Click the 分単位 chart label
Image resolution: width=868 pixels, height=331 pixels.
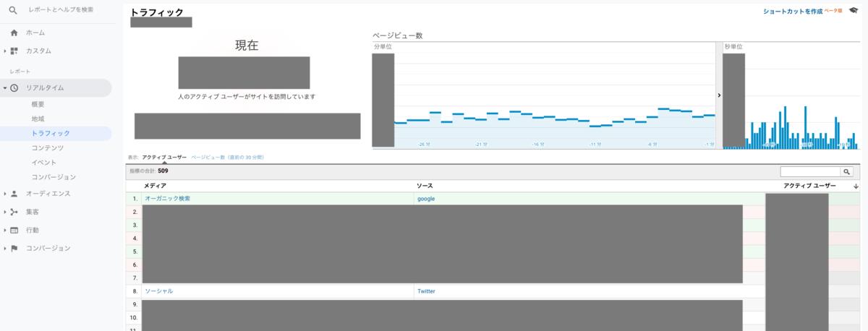[383, 47]
